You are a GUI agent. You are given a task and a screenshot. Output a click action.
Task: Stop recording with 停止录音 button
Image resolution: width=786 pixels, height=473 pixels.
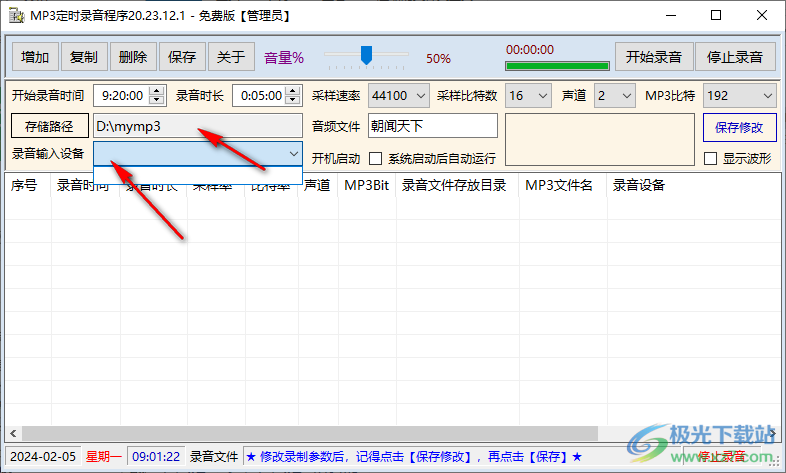click(735, 57)
